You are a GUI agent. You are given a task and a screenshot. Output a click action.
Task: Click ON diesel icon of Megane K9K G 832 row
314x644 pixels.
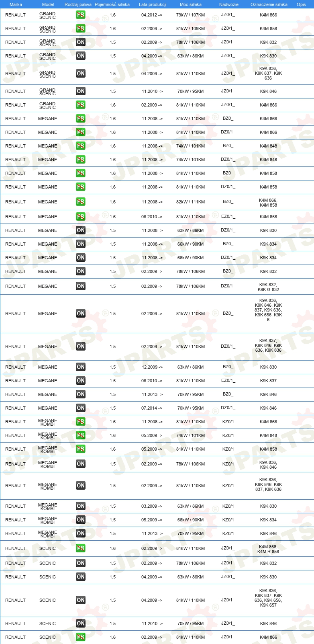point(81,286)
